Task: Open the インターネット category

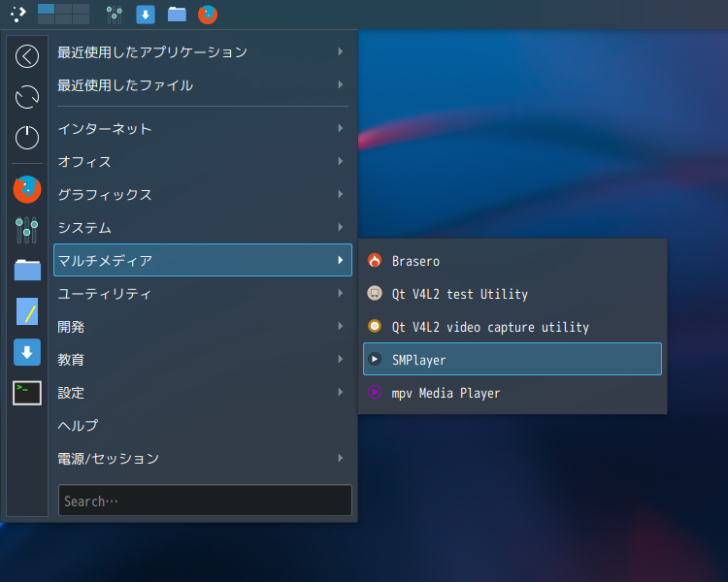Action: (x=203, y=129)
